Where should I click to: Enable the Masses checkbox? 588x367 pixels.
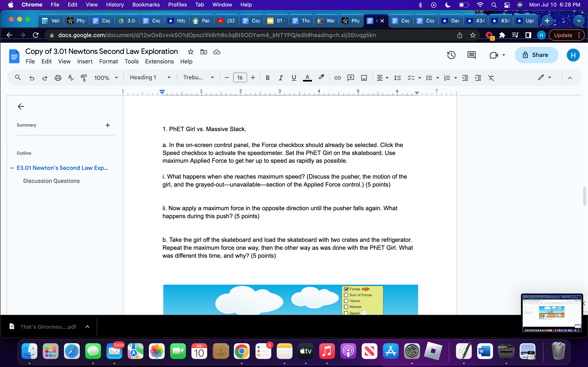pyautogui.click(x=346, y=307)
